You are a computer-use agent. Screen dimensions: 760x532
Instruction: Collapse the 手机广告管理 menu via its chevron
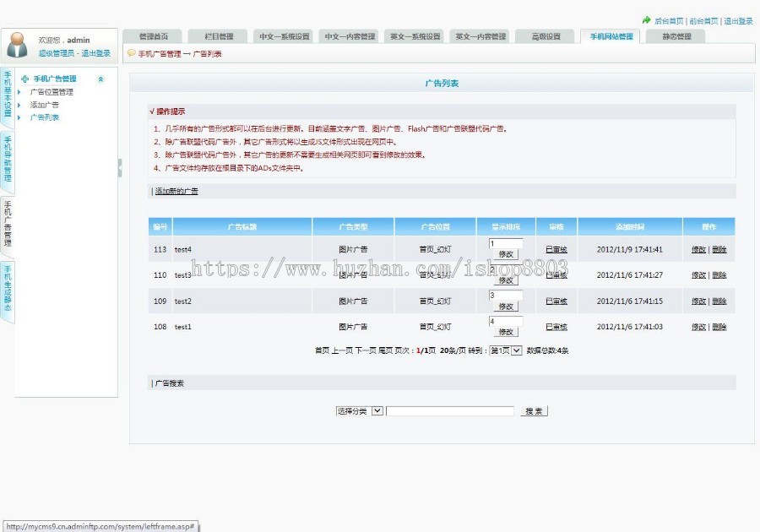pos(100,79)
